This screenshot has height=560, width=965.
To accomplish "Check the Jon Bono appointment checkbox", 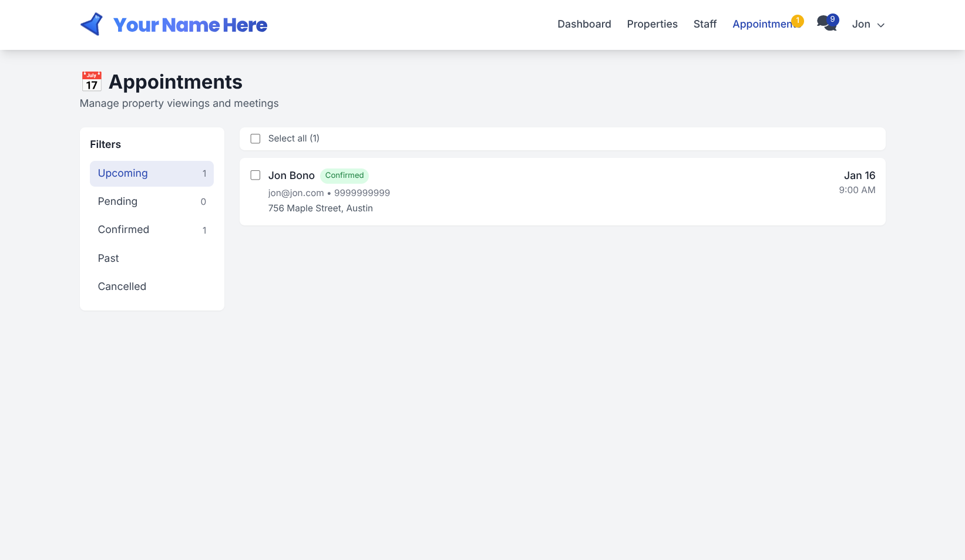I will (x=255, y=176).
